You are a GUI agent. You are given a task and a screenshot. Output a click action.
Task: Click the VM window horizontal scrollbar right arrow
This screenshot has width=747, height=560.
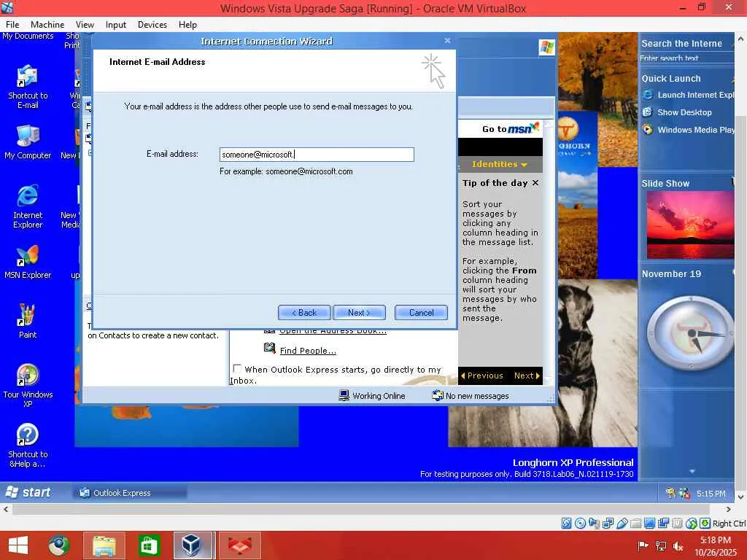click(x=729, y=509)
